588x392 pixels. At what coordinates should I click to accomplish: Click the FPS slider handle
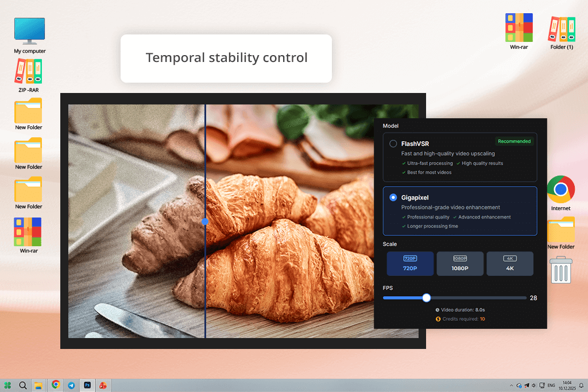427,298
